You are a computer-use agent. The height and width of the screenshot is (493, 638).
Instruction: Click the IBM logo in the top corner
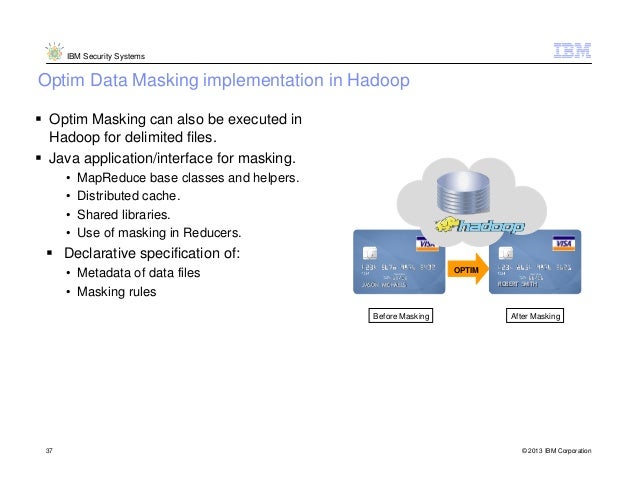(572, 50)
